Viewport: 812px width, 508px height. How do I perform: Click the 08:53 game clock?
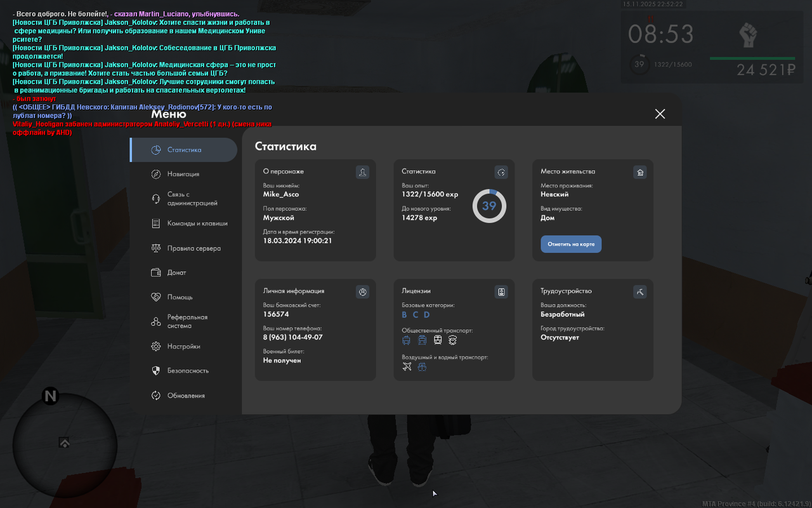661,34
